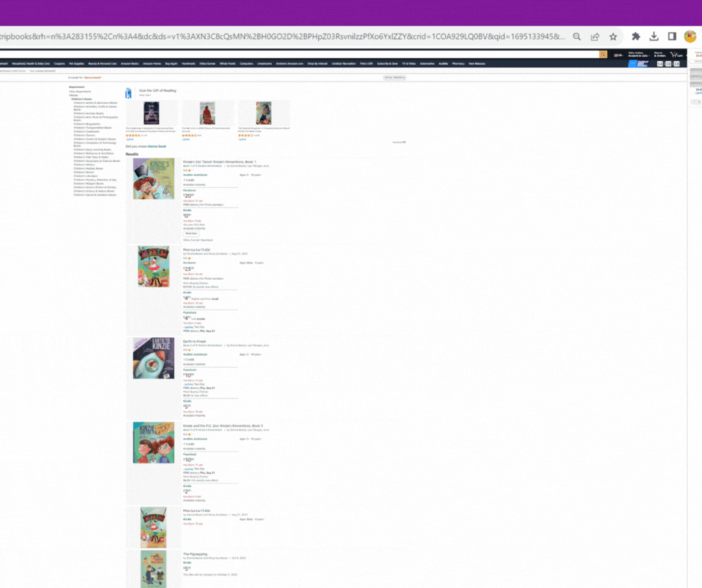Click Shop now under Gift of Reading

145,96
